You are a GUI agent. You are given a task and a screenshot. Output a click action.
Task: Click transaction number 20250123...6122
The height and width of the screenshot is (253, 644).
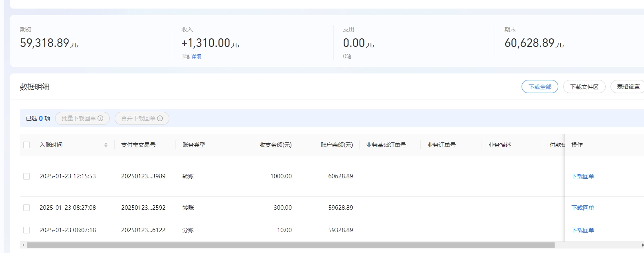(143, 230)
